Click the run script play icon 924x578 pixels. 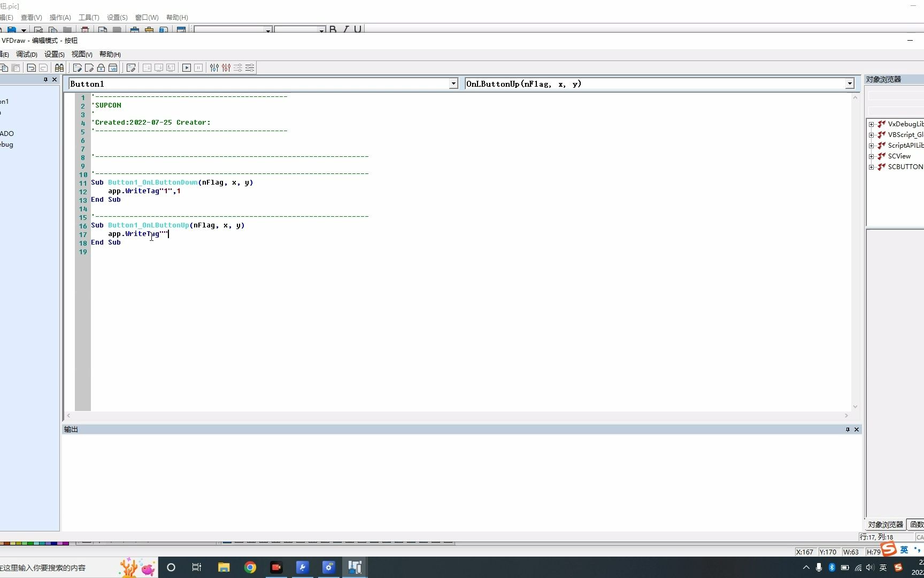coord(187,68)
